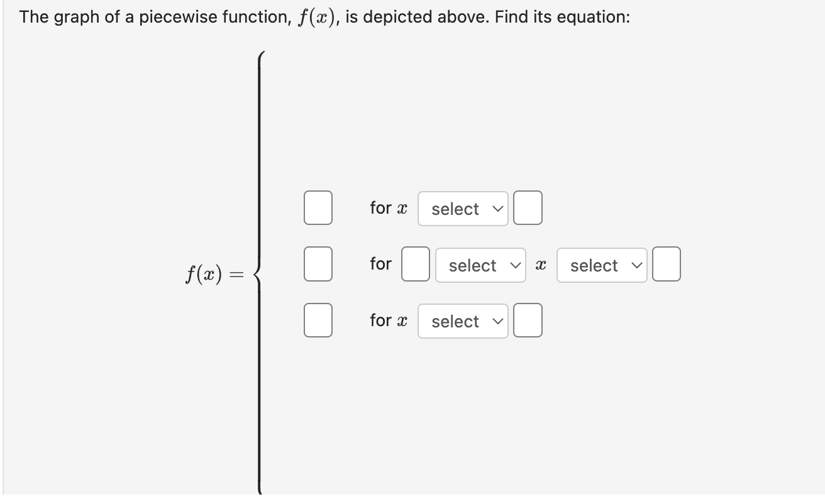This screenshot has width=825, height=504.
Task: Click the upper bound box in the middle row
Action: click(x=667, y=264)
